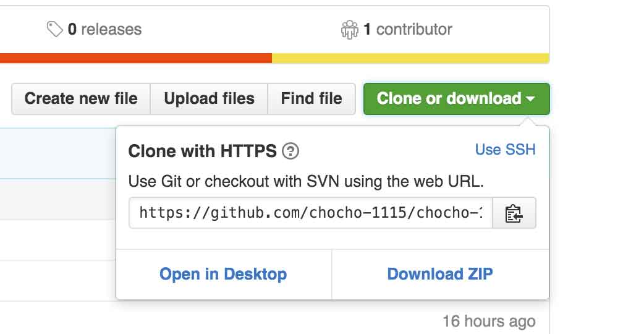Click Find file button
Image resolution: width=644 pixels, height=334 pixels.
[x=311, y=99]
